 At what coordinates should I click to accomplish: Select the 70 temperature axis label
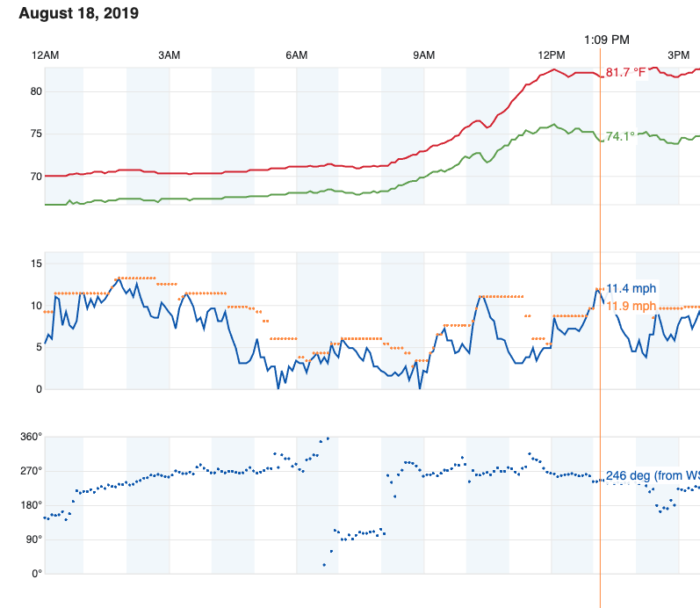point(37,177)
